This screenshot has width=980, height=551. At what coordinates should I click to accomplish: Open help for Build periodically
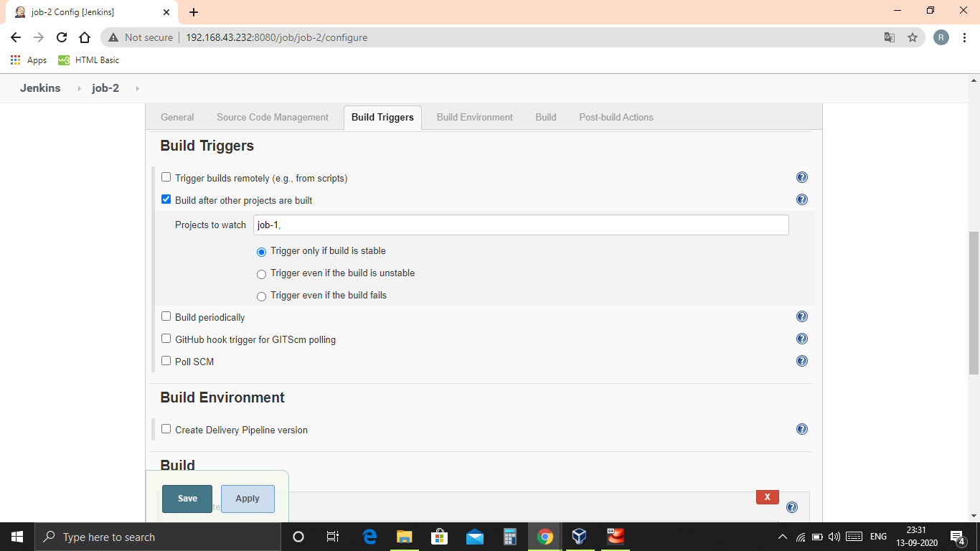[x=802, y=316]
